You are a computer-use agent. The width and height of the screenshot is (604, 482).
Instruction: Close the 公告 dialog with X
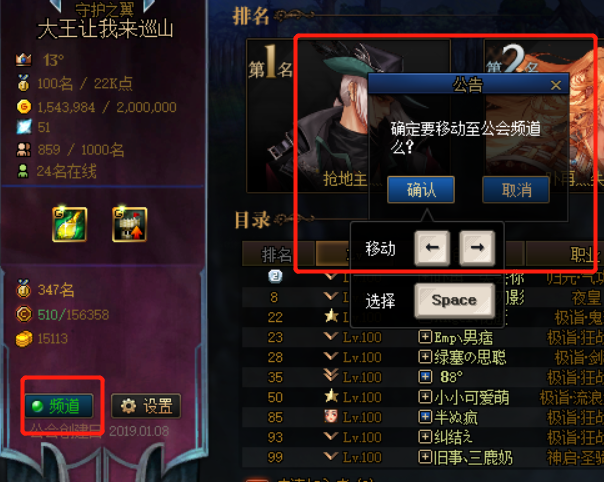coord(556,85)
